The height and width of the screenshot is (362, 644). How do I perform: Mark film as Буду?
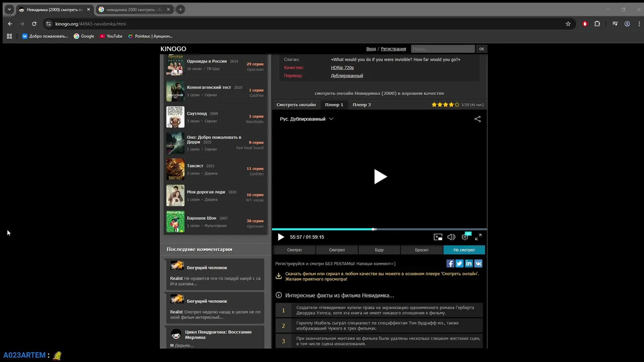coord(379,250)
